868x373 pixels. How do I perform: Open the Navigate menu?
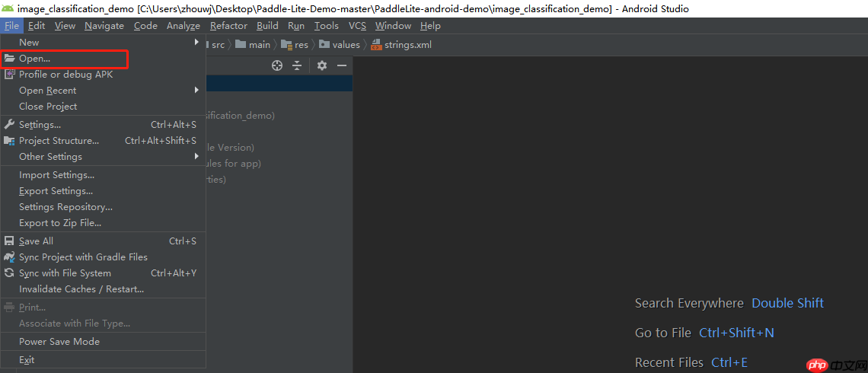(x=104, y=25)
